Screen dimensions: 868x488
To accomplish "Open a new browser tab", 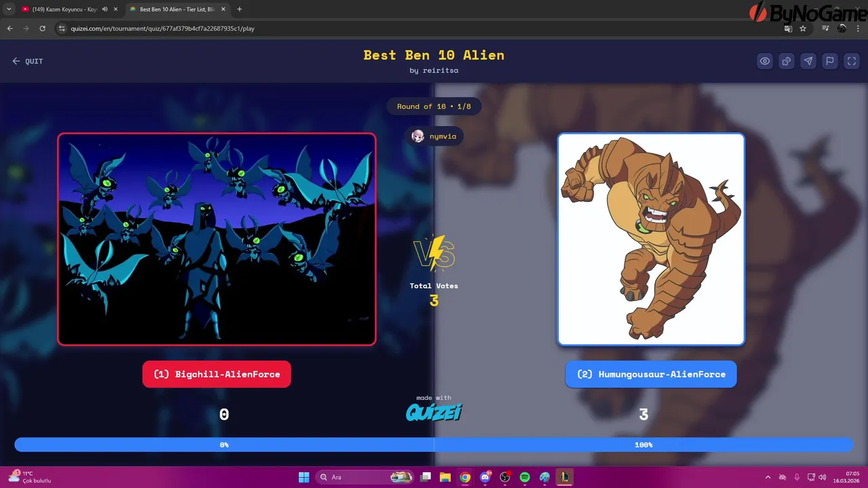I will point(239,9).
